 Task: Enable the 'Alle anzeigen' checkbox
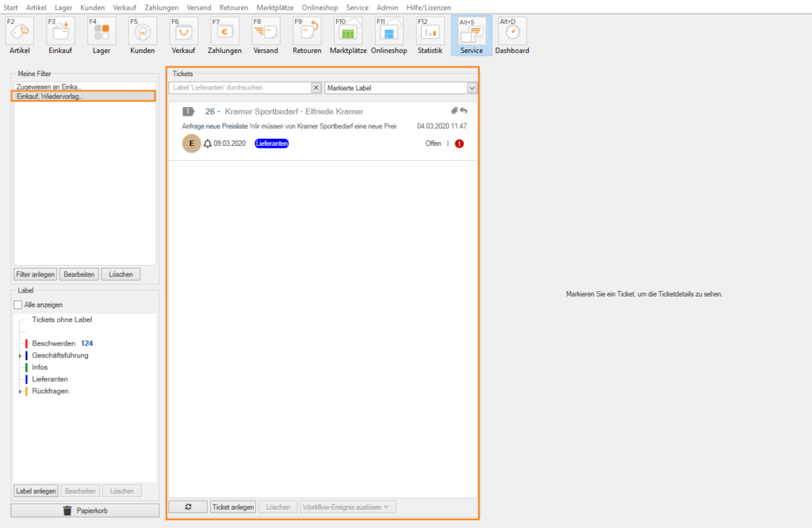click(x=18, y=304)
